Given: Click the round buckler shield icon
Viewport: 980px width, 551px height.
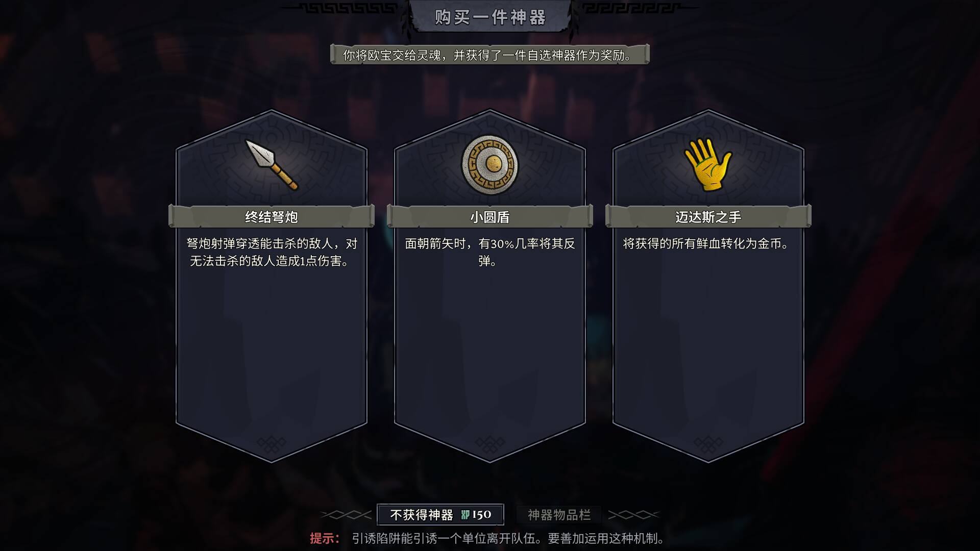Looking at the screenshot, I should (490, 165).
